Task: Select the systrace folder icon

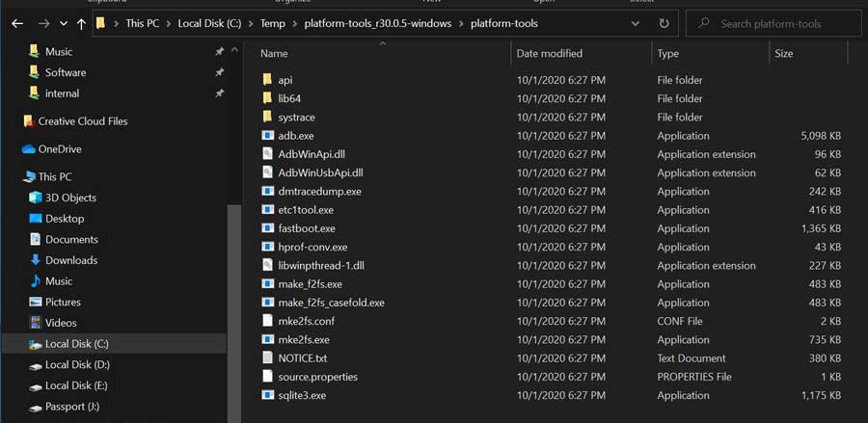Action: (x=268, y=117)
